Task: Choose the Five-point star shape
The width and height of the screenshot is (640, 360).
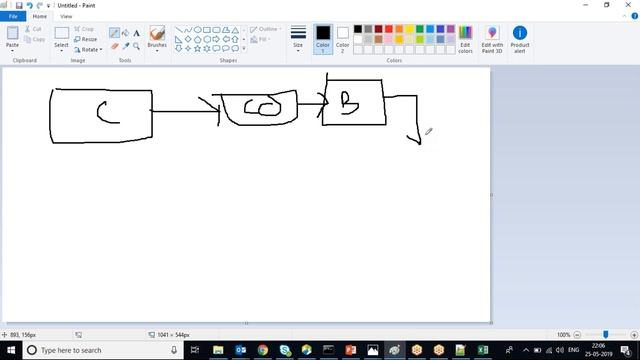Action: [197, 49]
